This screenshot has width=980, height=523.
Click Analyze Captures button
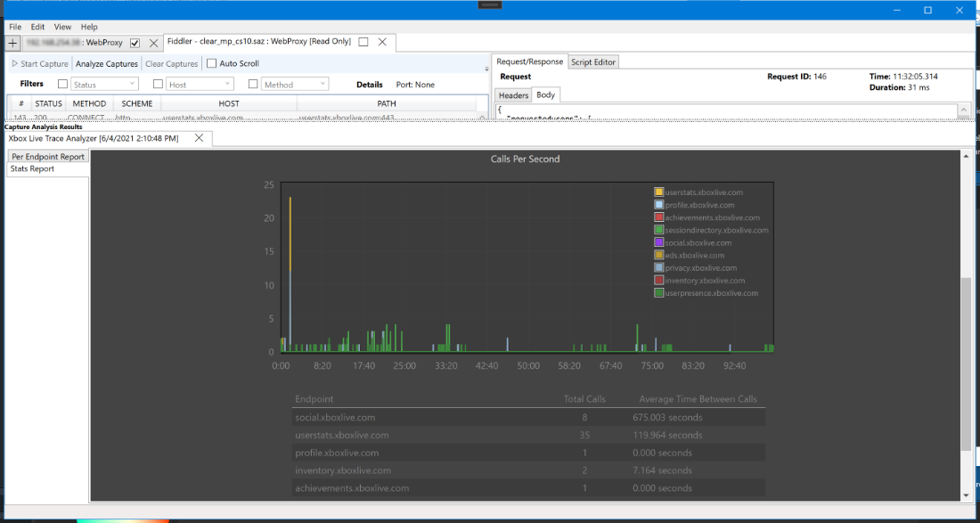pyautogui.click(x=106, y=64)
